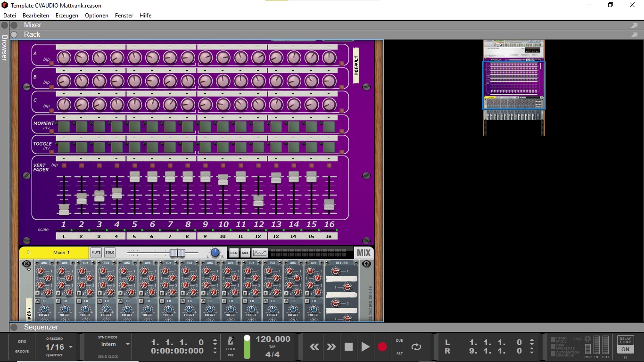Open the Erzeugen menu
Image resolution: width=644 pixels, height=362 pixels.
[x=67, y=16]
